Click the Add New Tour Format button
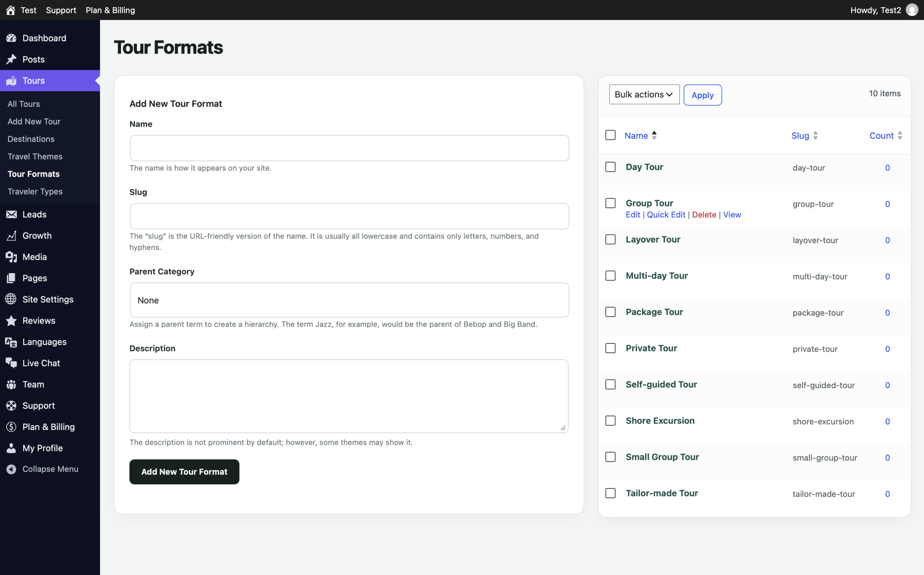The height and width of the screenshot is (575, 924). [184, 471]
